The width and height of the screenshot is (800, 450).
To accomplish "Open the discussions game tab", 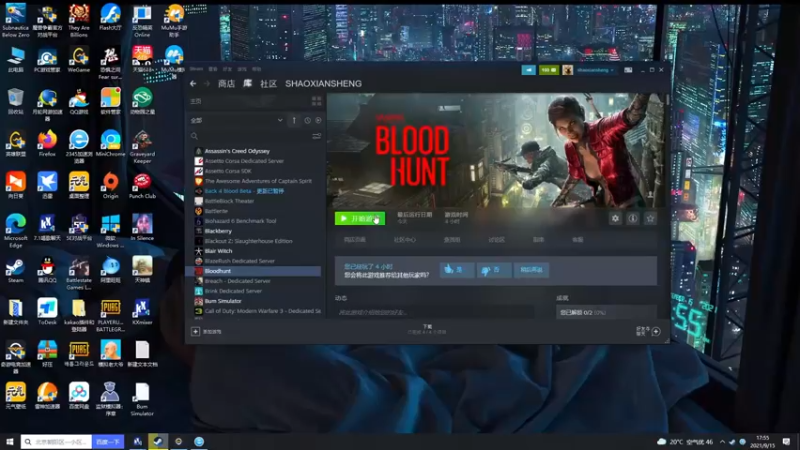I will (x=496, y=240).
